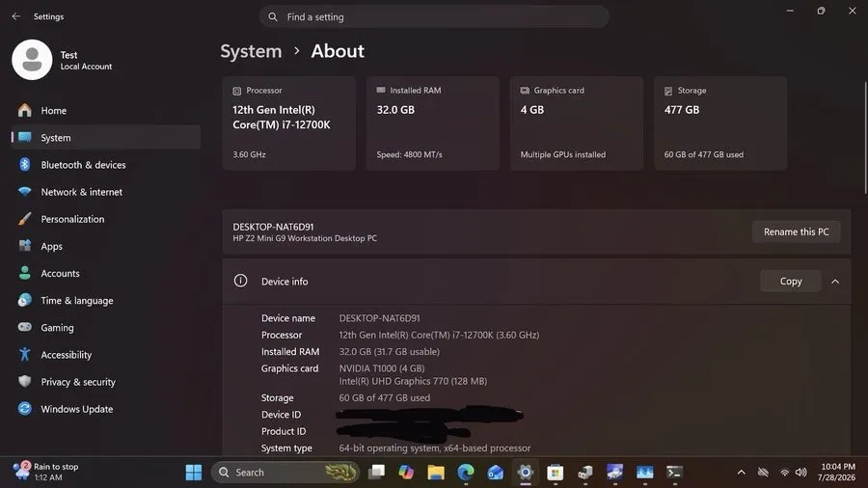The image size is (868, 488).
Task: Click the taskbar Search box
Action: click(x=285, y=472)
